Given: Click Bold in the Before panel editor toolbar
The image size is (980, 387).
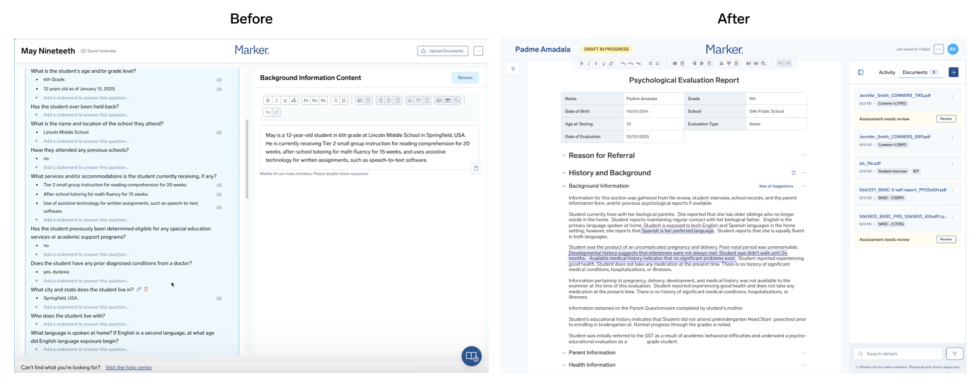Looking at the screenshot, I should (x=268, y=100).
